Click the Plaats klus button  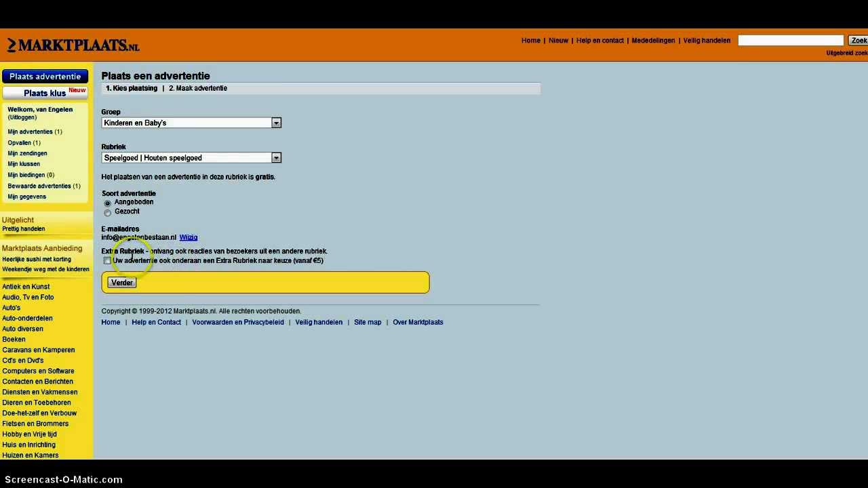click(45, 93)
